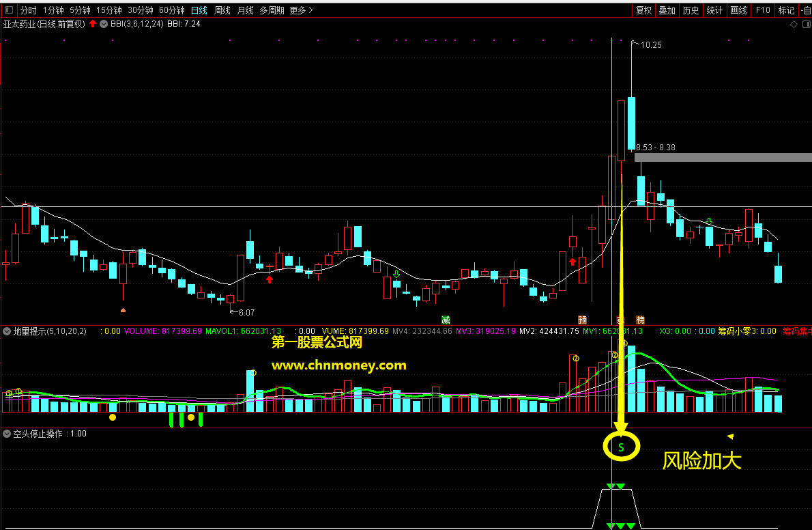Click the VOLUME: 817399.69 readout
Viewport: 812px width, 530px height.
point(162,331)
